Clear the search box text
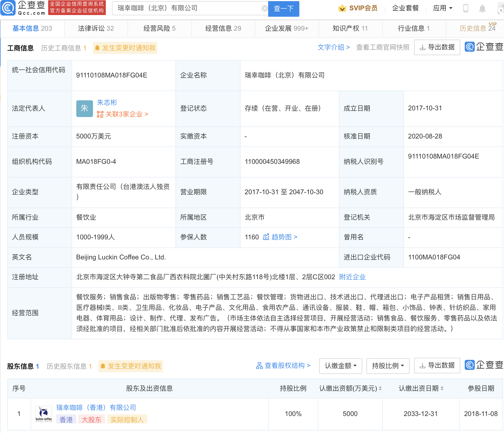The width and height of the screenshot is (504, 433). click(x=264, y=9)
